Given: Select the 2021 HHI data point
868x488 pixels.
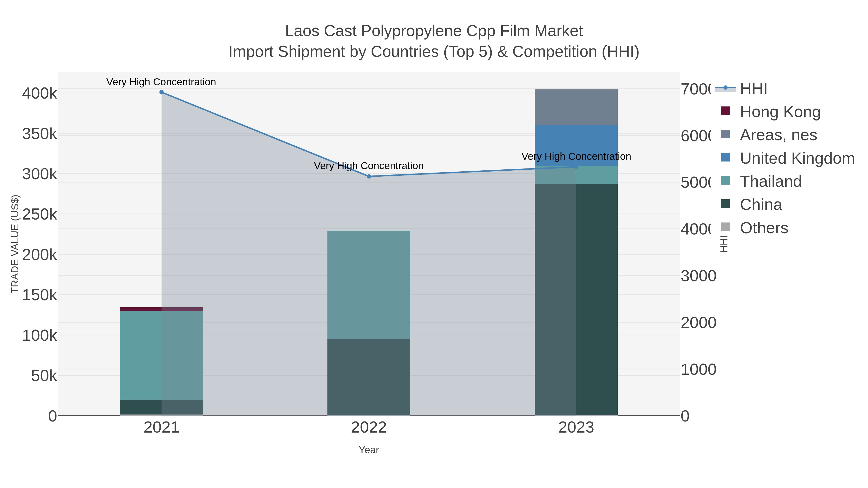Looking at the screenshot, I should click(161, 92).
